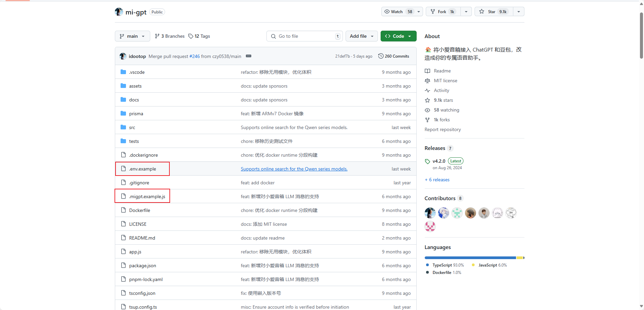Screen dimensions: 644x310
Task: Open the Report repository link
Action: [x=443, y=129]
